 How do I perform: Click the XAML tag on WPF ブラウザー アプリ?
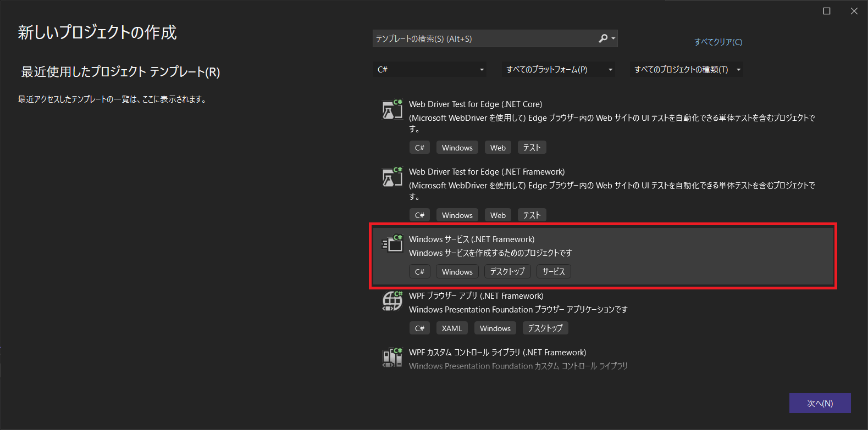(x=452, y=328)
